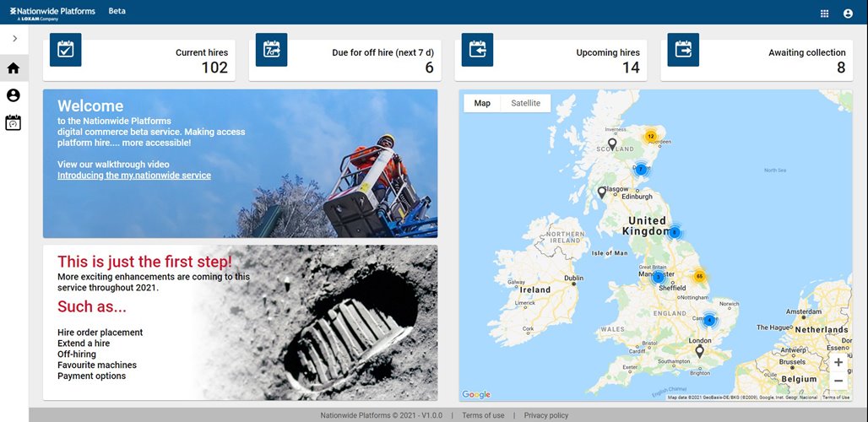Open the Awaiting collection 8 card
868x422 pixels.
pos(757,60)
